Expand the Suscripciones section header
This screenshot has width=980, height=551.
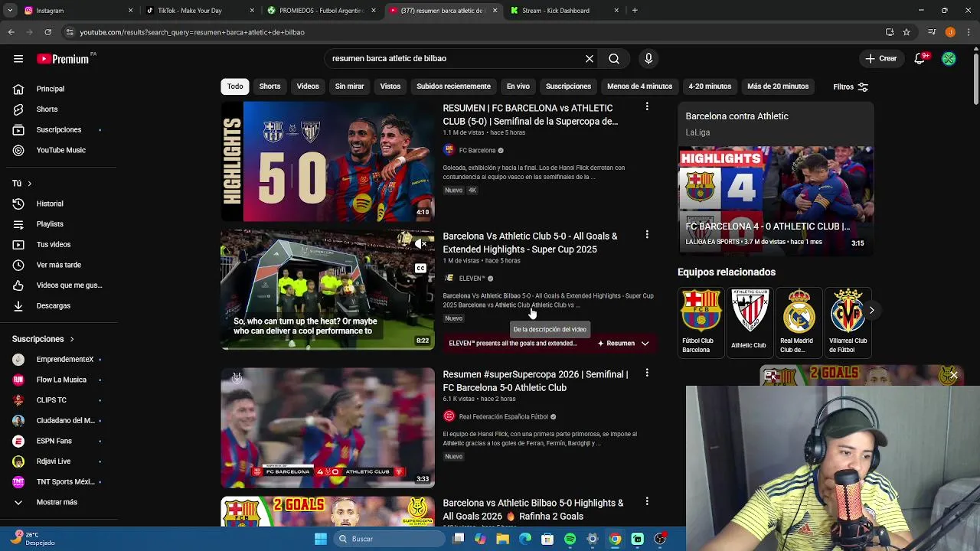(43, 339)
